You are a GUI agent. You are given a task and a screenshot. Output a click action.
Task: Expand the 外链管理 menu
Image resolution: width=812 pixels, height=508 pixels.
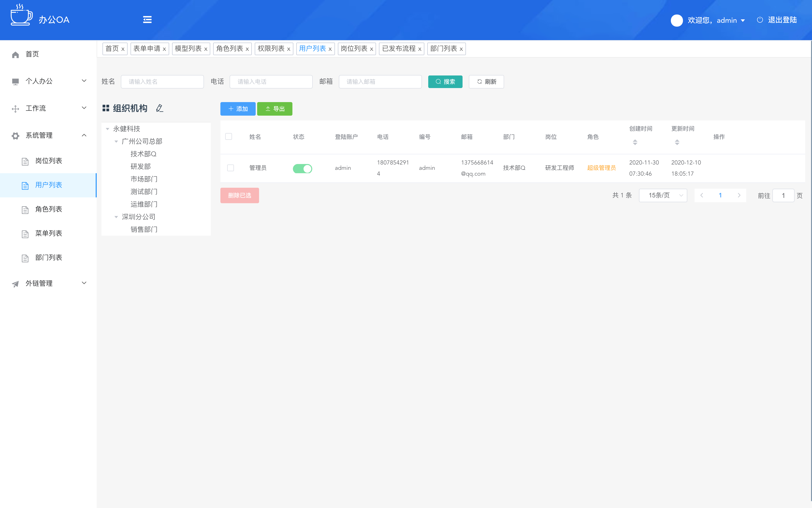pyautogui.click(x=84, y=283)
